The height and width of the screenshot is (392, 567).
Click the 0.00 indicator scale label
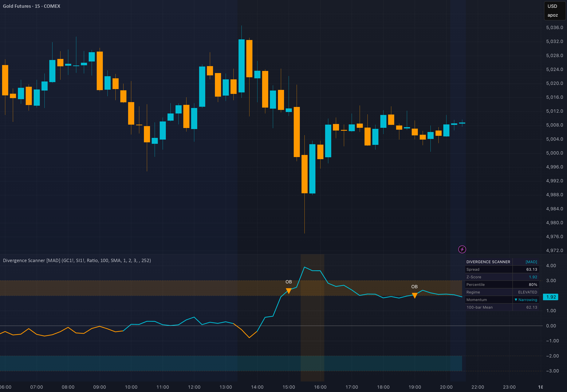[x=551, y=326]
